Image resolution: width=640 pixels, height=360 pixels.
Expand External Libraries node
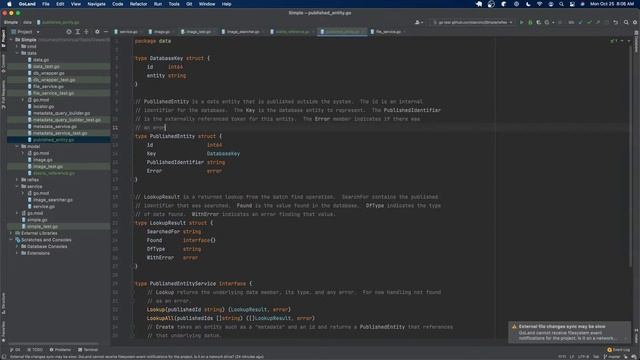pos(11,233)
